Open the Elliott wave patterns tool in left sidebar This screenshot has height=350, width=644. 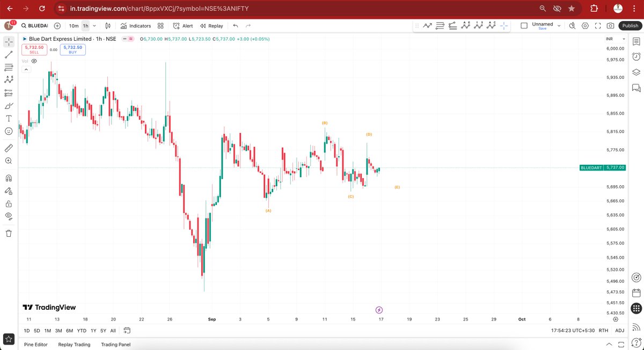click(x=9, y=79)
